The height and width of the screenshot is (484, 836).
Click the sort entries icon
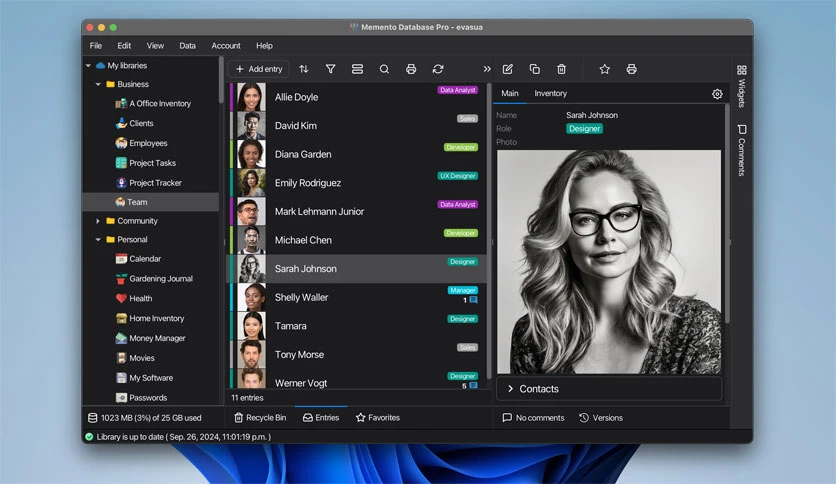point(304,69)
